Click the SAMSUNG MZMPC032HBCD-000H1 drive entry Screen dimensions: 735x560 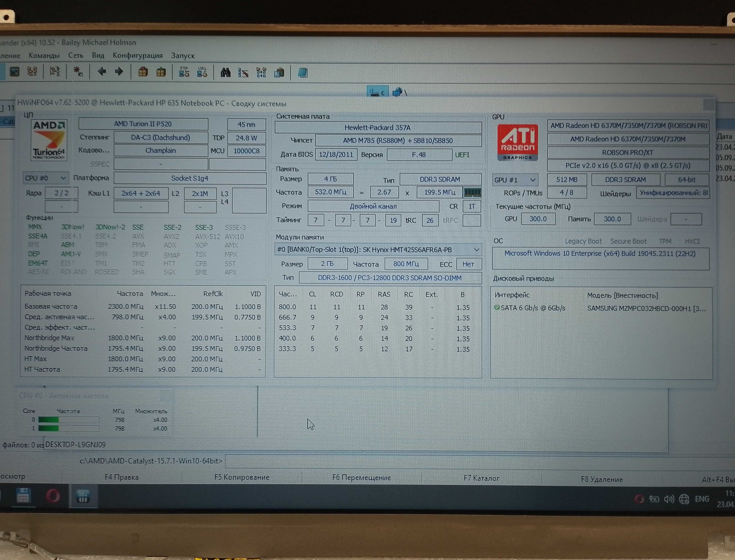tap(646, 308)
